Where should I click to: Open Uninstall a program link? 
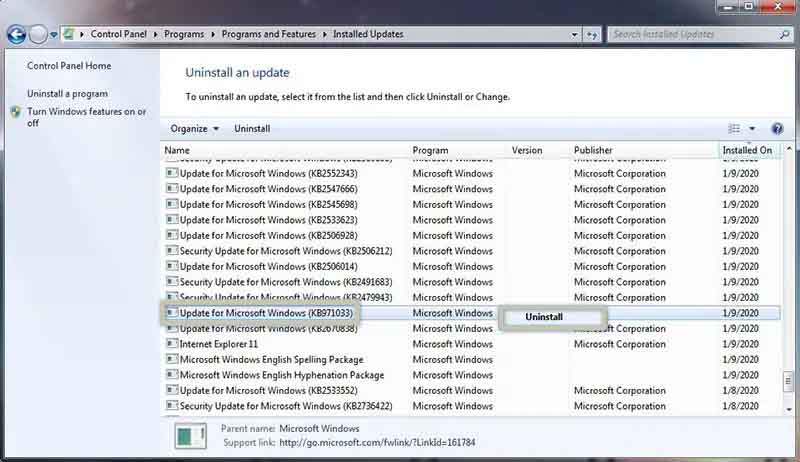(67, 94)
